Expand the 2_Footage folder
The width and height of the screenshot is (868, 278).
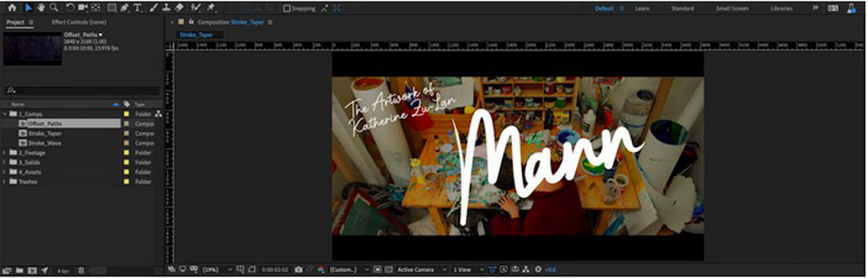[x=5, y=153]
